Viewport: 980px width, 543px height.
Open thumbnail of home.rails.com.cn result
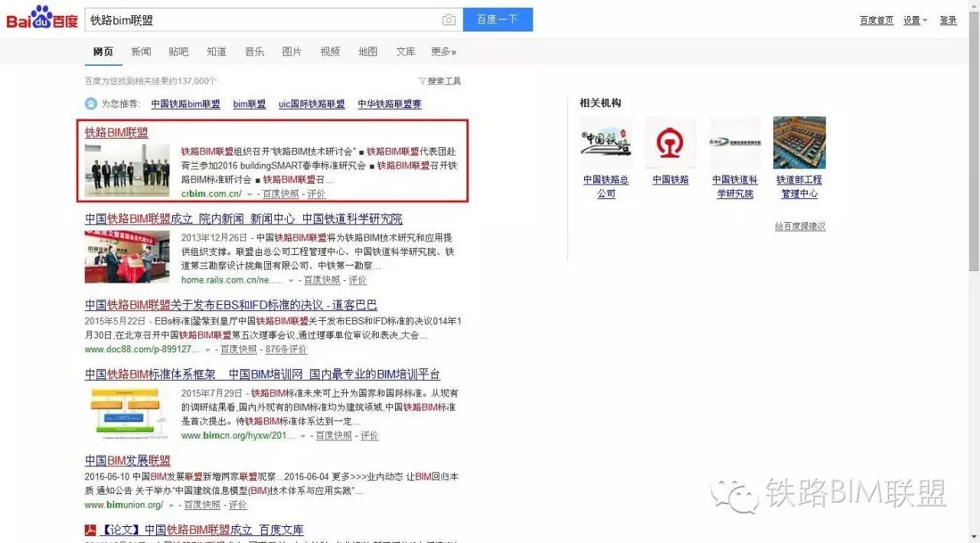click(127, 257)
